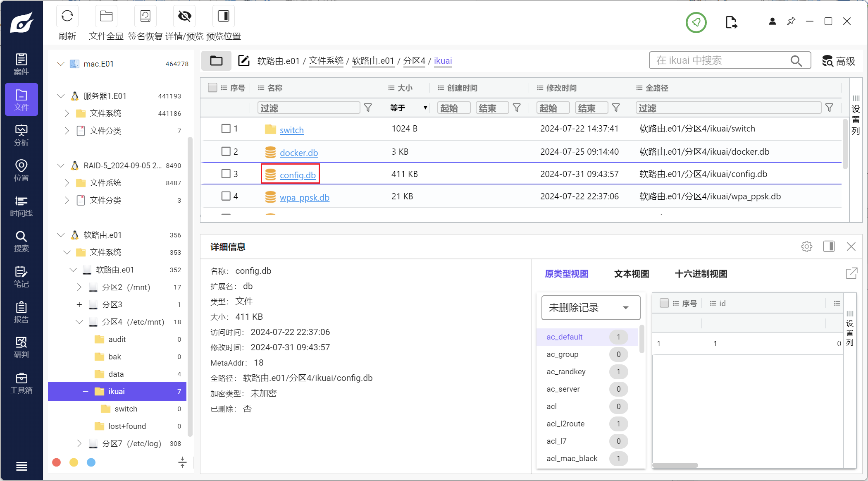
Task: Click the green shield status icon
Action: [696, 22]
